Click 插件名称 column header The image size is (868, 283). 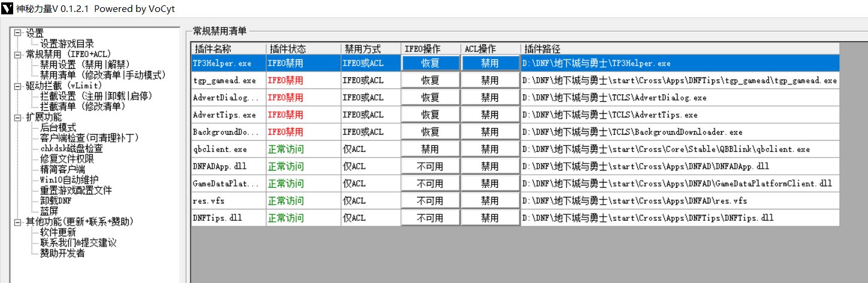pyautogui.click(x=229, y=48)
